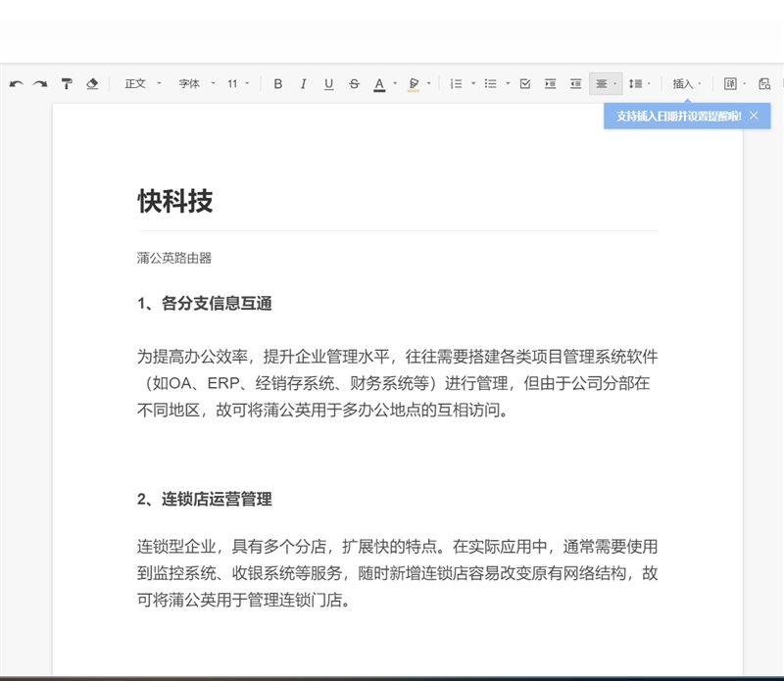Viewport: 784px width, 681px height.
Task: Activate the format painter tool
Action: (x=67, y=84)
